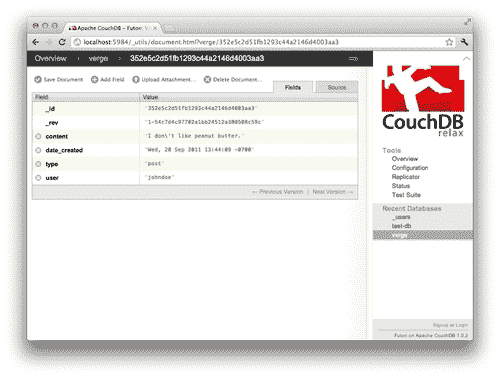500x378 pixels.
Task: Collapse sidebar using top-right arrow
Action: (466, 59)
